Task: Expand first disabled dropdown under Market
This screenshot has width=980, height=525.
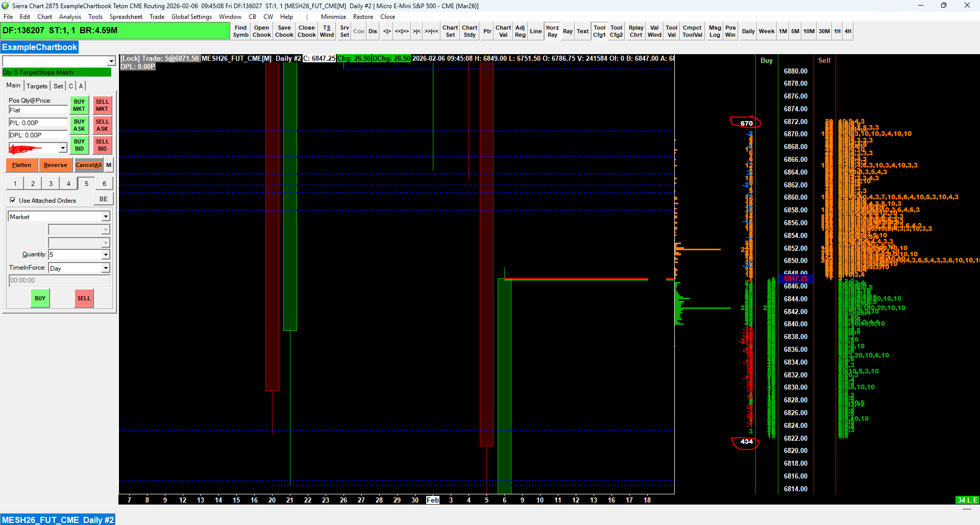Action: click(106, 230)
